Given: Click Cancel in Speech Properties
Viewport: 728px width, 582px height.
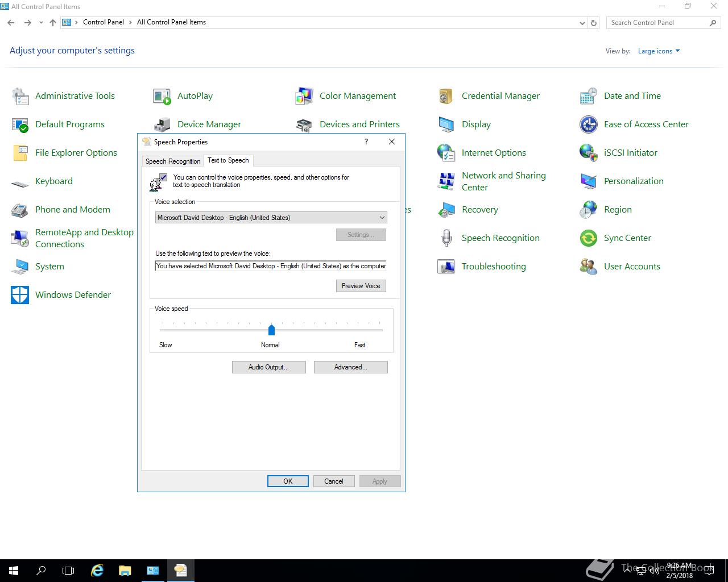Looking at the screenshot, I should [334, 481].
